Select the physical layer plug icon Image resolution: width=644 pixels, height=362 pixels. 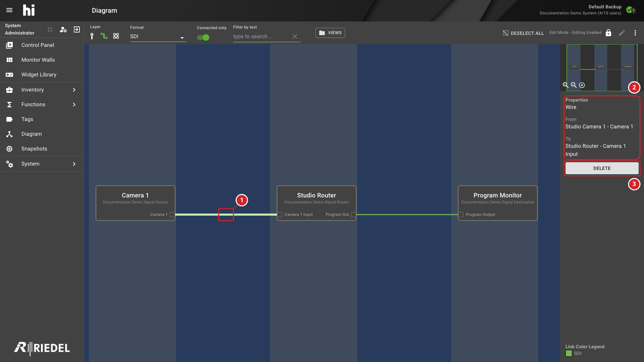[92, 36]
